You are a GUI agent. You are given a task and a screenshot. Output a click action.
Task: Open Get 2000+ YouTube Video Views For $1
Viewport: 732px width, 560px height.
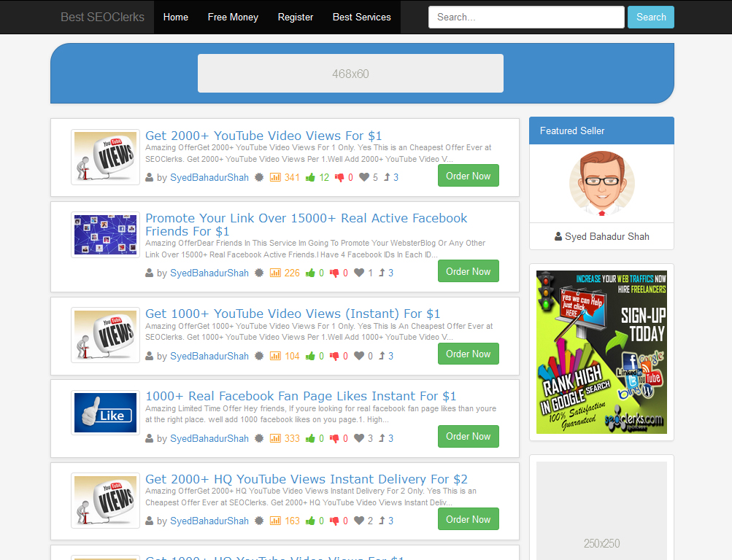263,136
